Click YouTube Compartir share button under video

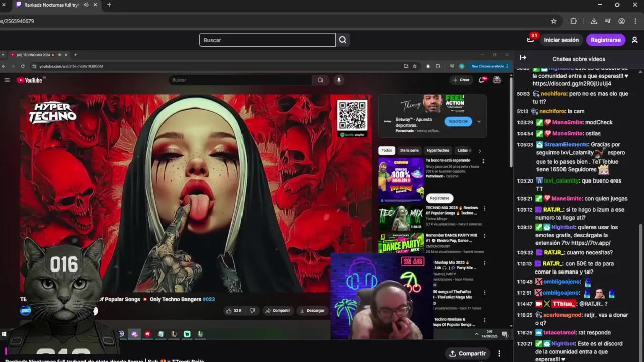pos(278,311)
